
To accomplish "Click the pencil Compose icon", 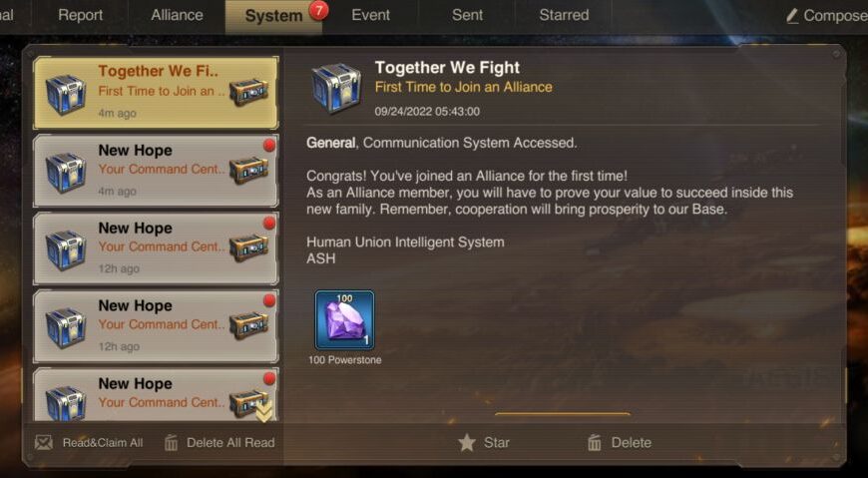I will (x=793, y=16).
